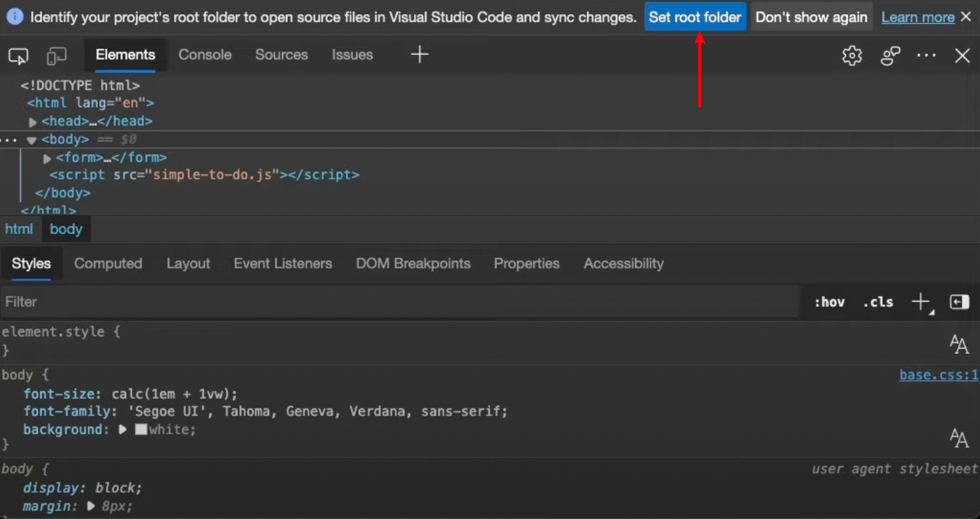Click the Set root folder button
The image size is (980, 519).
695,17
